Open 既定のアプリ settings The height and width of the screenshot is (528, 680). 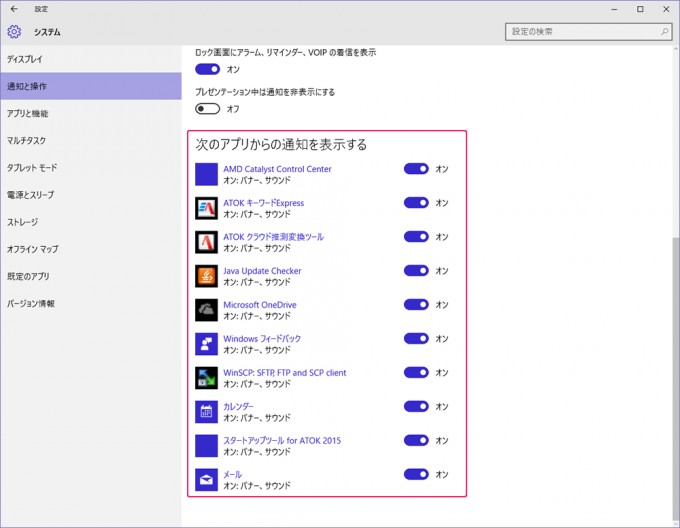(91, 276)
